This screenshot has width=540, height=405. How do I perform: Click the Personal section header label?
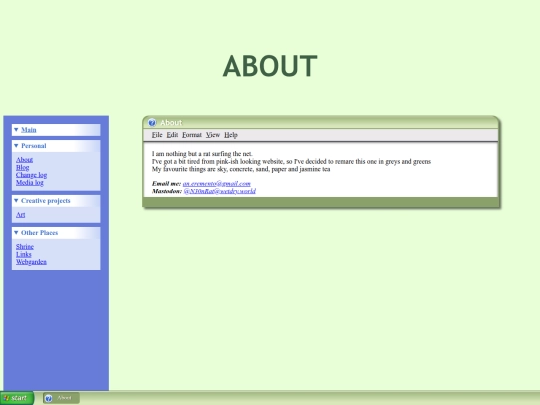[34, 146]
